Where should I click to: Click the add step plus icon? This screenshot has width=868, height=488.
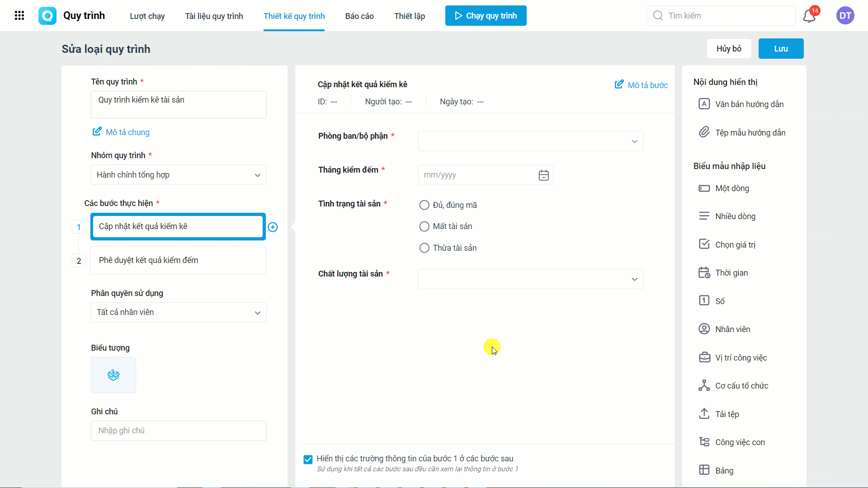pyautogui.click(x=273, y=227)
